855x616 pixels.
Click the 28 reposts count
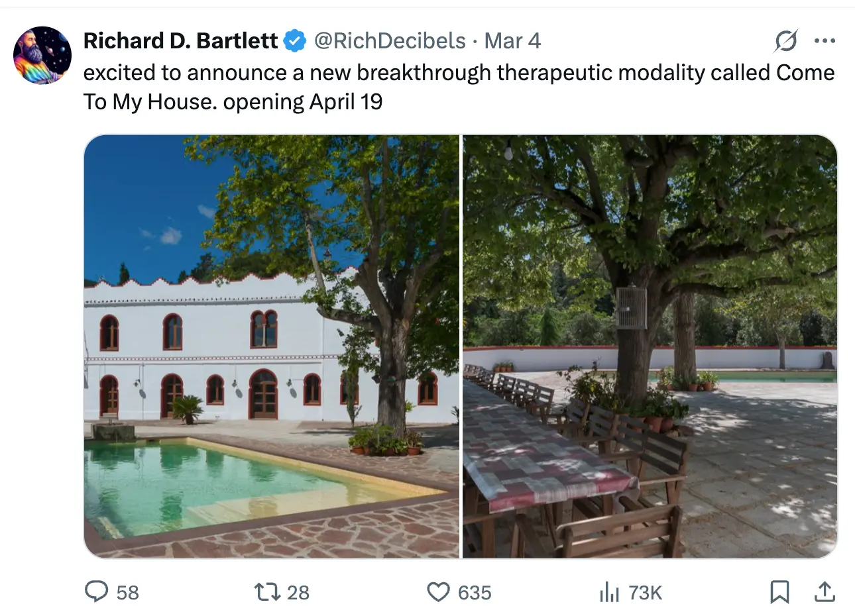pos(298,593)
